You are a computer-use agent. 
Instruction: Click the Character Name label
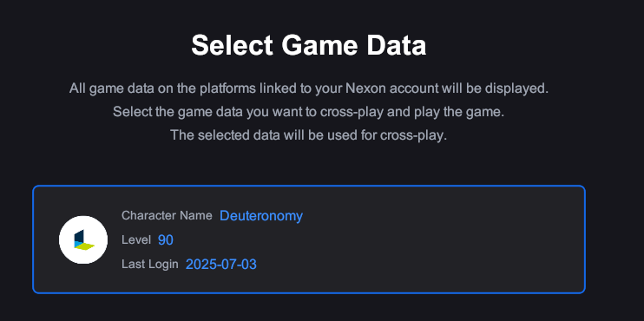pos(167,215)
